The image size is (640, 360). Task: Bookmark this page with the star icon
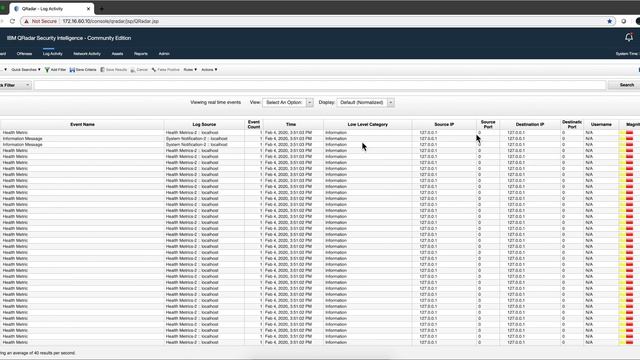(609, 21)
